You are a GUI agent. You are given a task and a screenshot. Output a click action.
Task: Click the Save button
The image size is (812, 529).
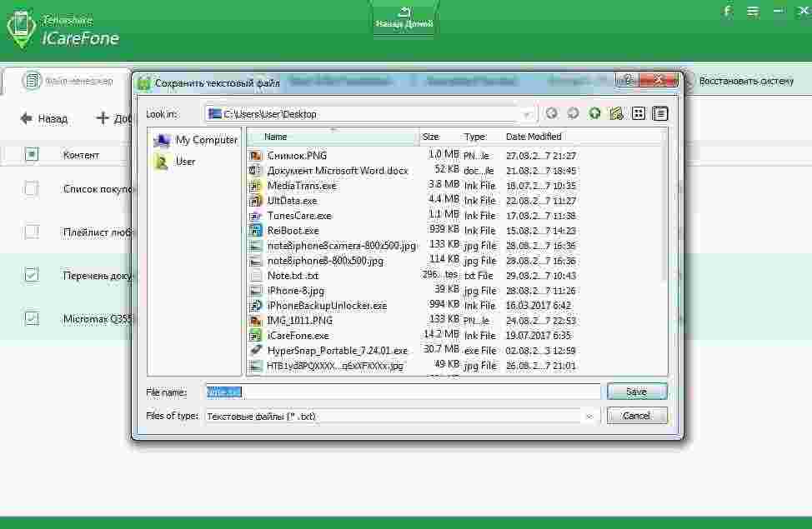(x=636, y=392)
